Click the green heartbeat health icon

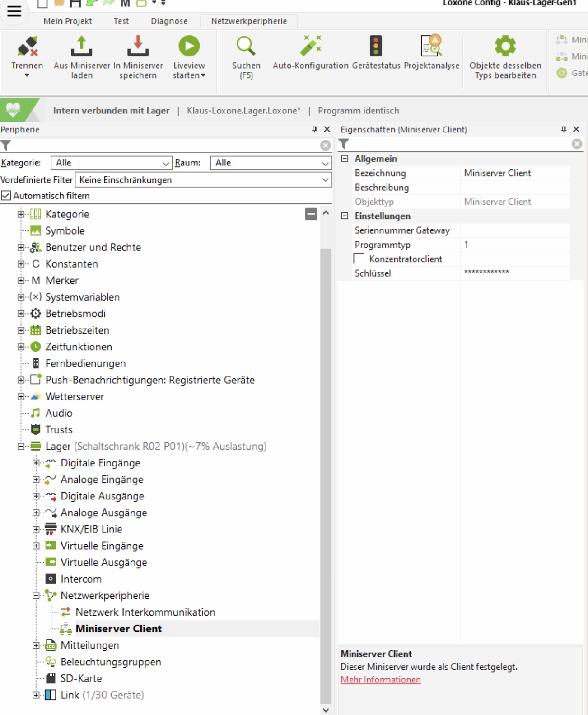click(13, 110)
